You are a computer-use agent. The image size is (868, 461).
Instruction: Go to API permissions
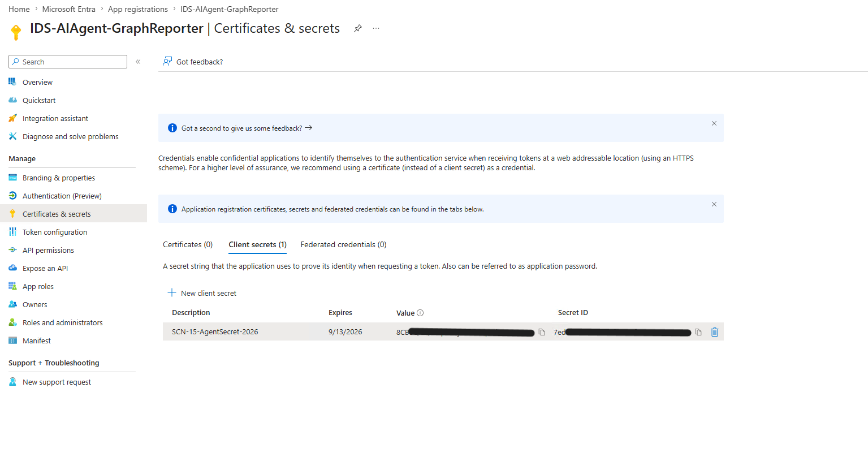(x=48, y=250)
